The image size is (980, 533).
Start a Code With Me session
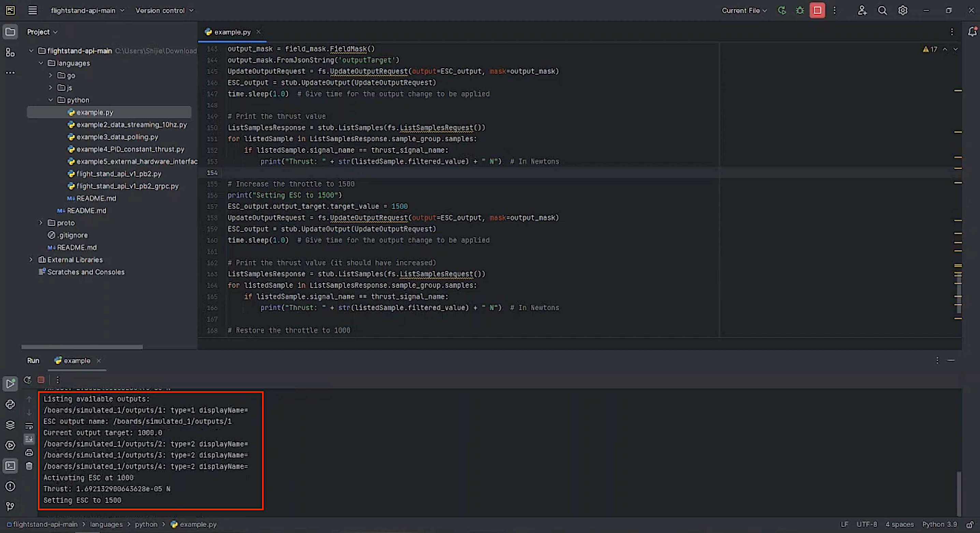(x=862, y=10)
